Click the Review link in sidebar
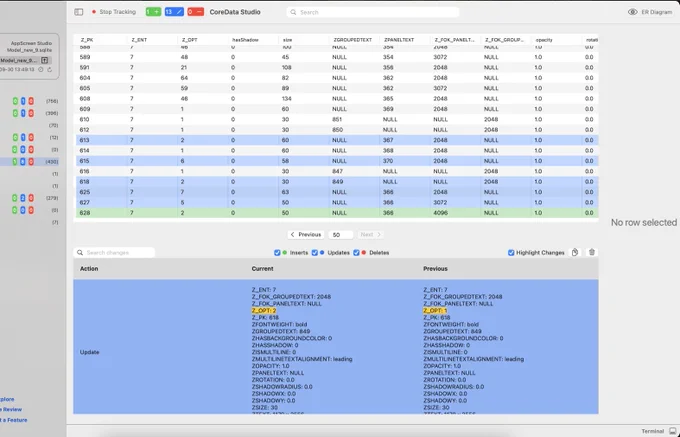This screenshot has height=437, width=680. pos(11,409)
